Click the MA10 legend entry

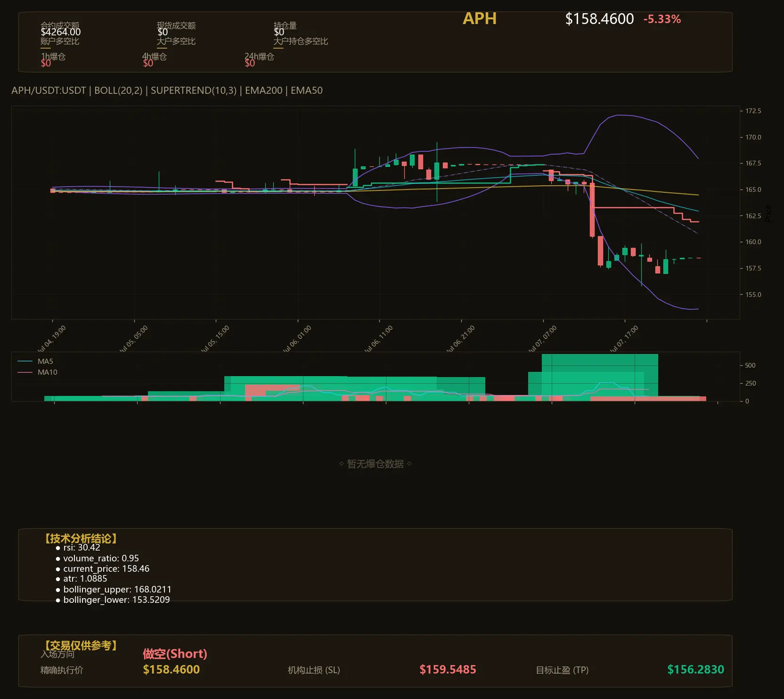[x=37, y=372]
